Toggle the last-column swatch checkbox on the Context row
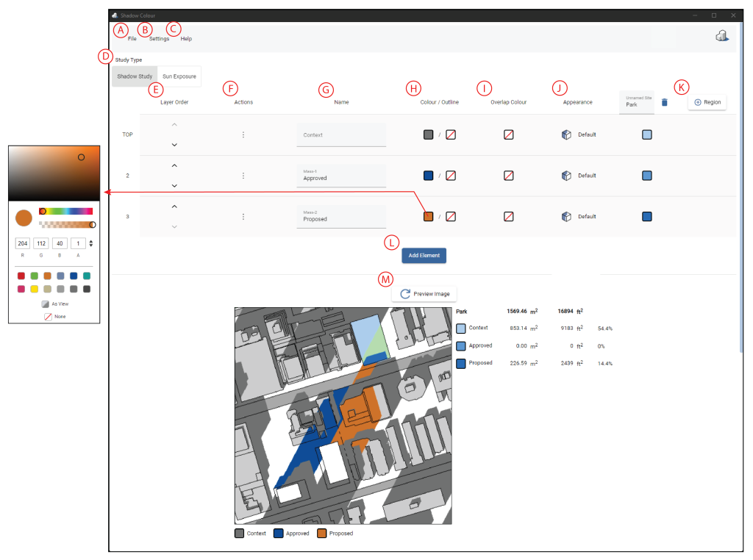 pyautogui.click(x=646, y=134)
